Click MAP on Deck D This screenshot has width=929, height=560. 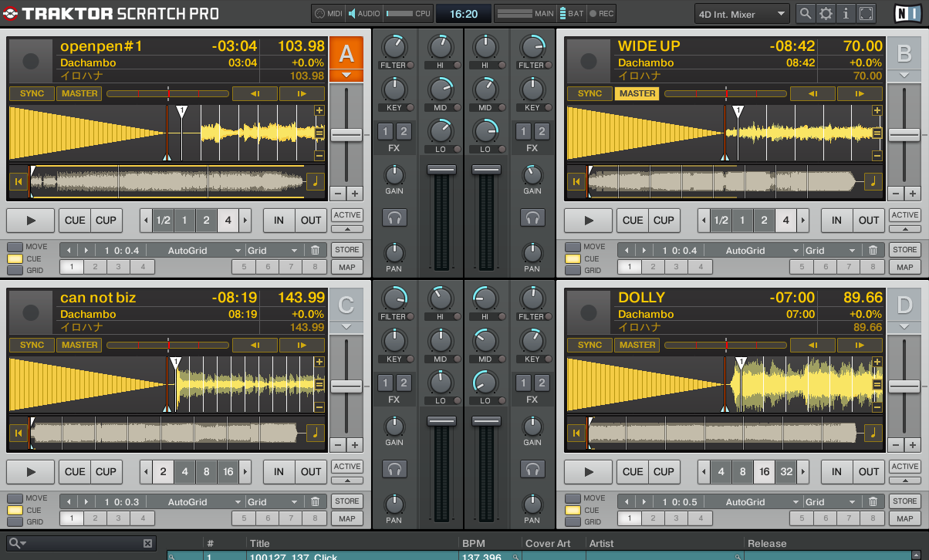(905, 518)
